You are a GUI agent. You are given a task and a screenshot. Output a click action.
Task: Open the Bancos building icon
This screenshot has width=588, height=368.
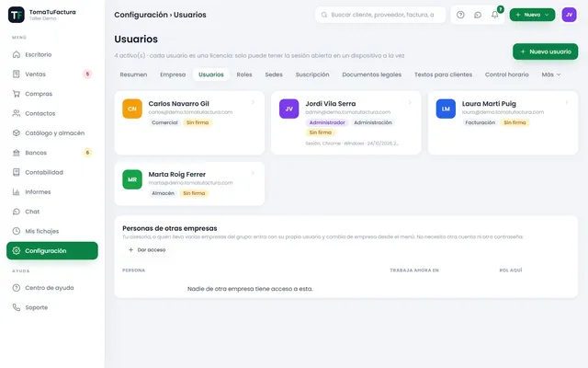(x=17, y=153)
